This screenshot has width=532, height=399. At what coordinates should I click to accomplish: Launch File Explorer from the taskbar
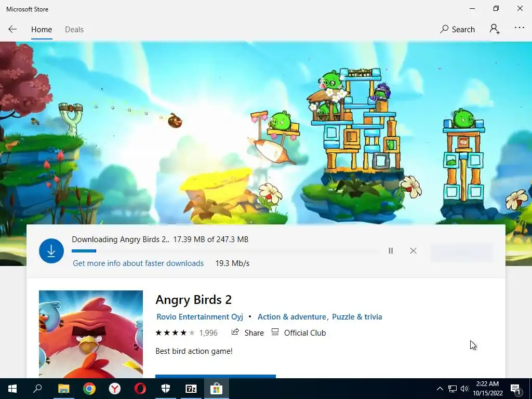[63, 389]
